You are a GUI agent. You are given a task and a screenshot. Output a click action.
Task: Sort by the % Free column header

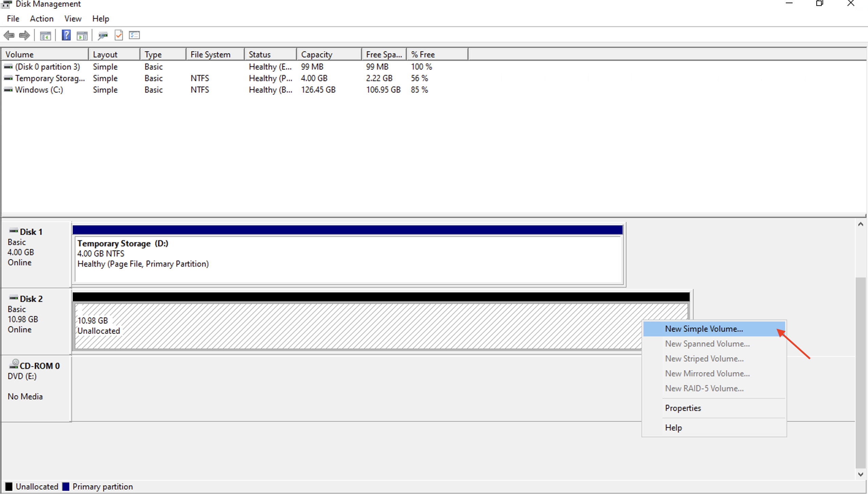point(438,55)
